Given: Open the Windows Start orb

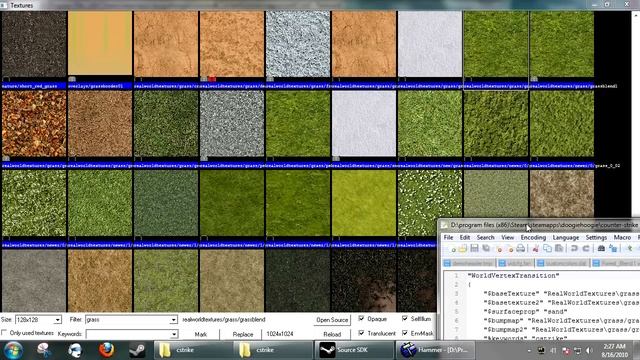Looking at the screenshot, I should [13, 350].
